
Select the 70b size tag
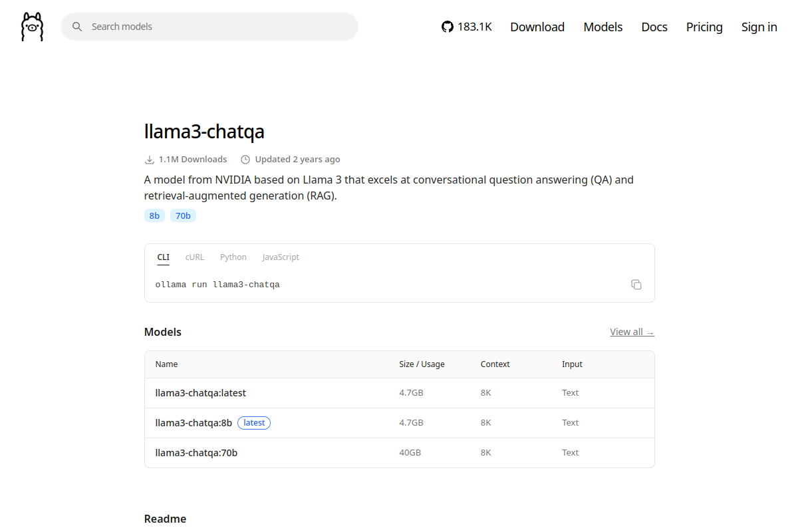tap(183, 215)
